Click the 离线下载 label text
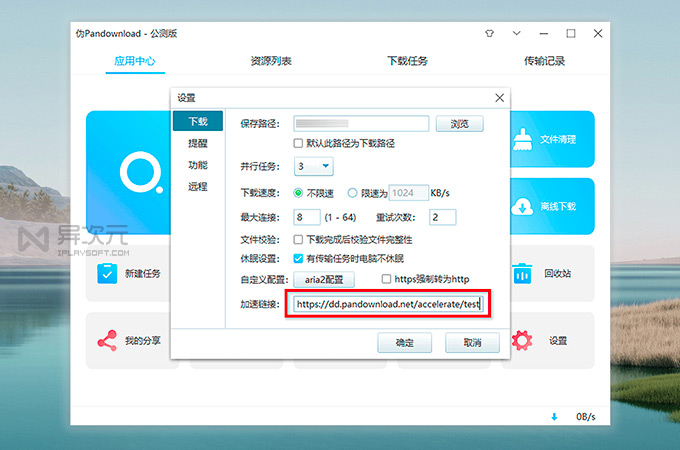 tap(558, 206)
